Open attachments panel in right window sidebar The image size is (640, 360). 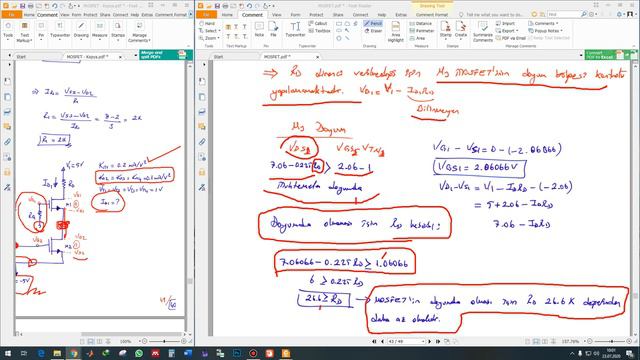click(x=202, y=142)
